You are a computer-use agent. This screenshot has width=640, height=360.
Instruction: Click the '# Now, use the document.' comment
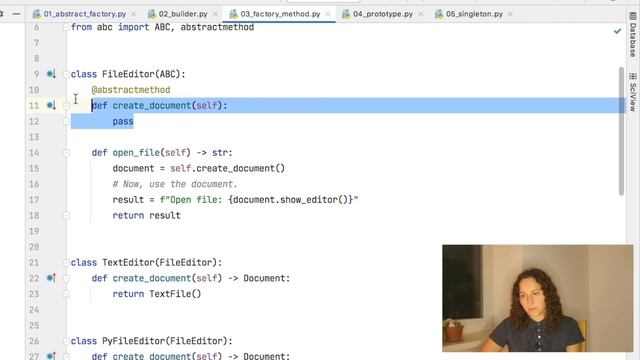click(175, 184)
